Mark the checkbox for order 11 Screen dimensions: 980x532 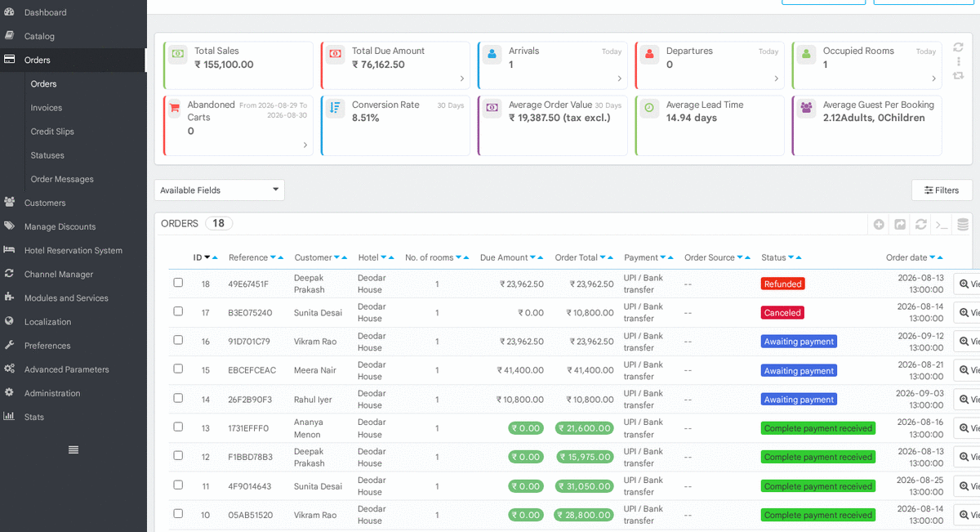pos(178,485)
